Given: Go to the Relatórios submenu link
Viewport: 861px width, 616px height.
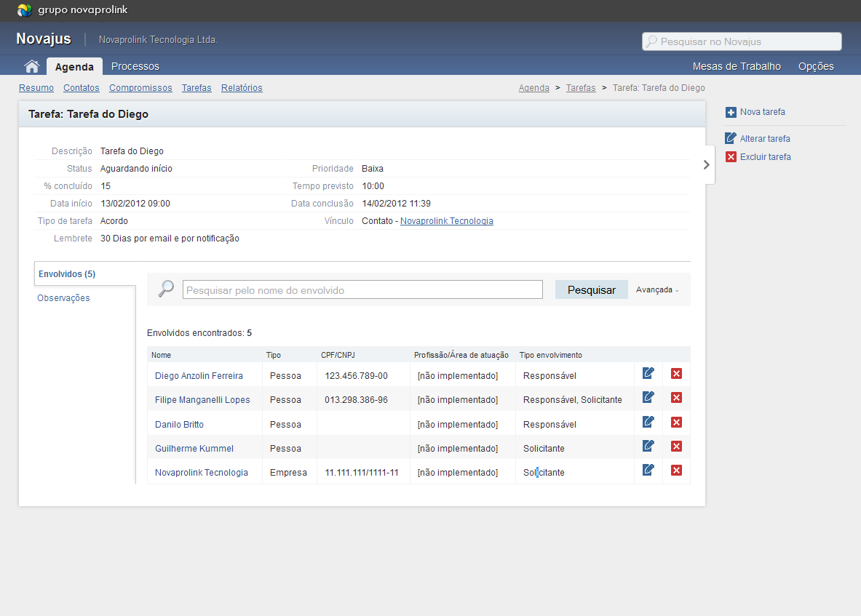Looking at the screenshot, I should click(x=242, y=88).
